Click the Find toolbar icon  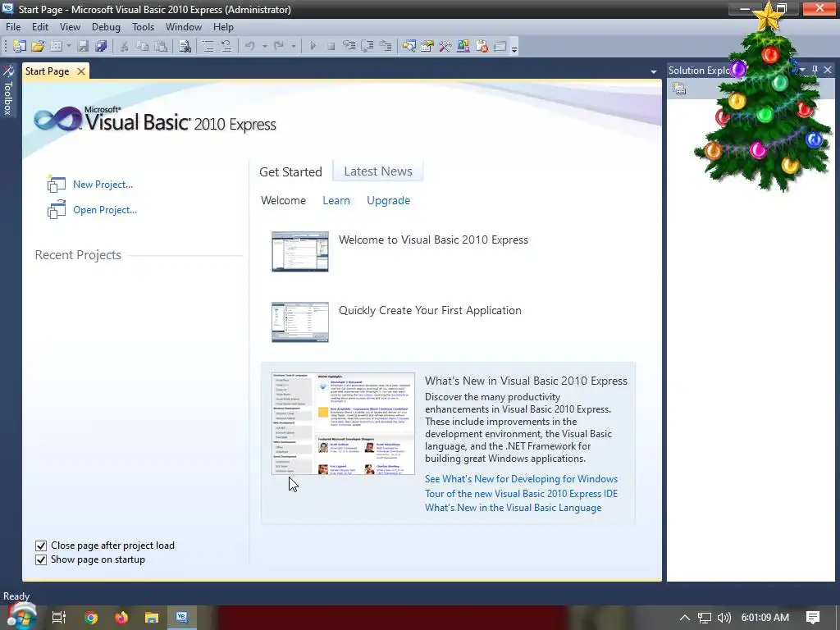[185, 47]
